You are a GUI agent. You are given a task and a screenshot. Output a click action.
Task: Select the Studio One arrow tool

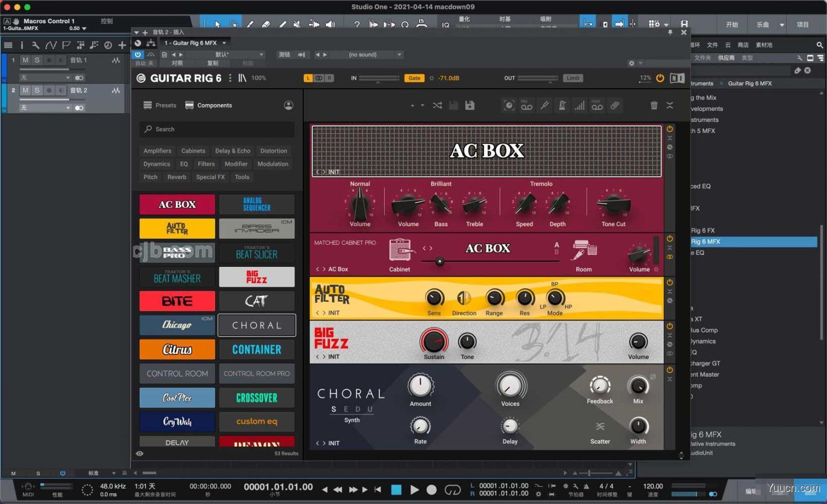218,24
